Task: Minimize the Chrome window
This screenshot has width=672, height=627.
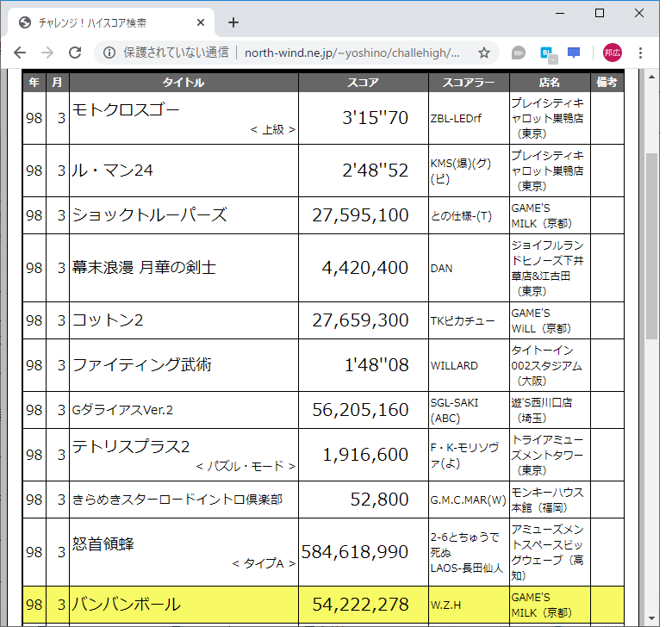Action: point(560,13)
